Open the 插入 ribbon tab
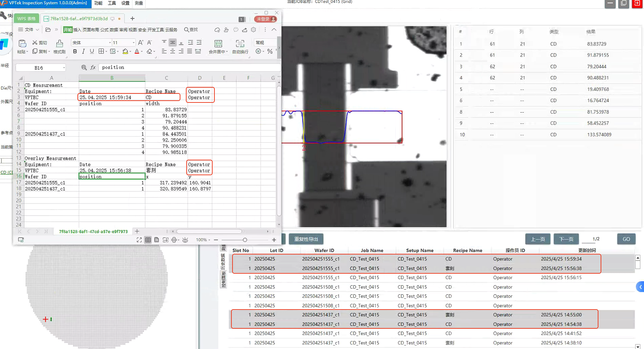This screenshot has height=349, width=644. pyautogui.click(x=77, y=30)
